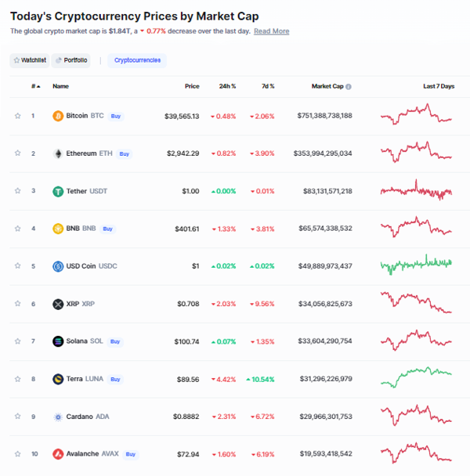Open the Tether USDT coin icon

pyautogui.click(x=58, y=191)
